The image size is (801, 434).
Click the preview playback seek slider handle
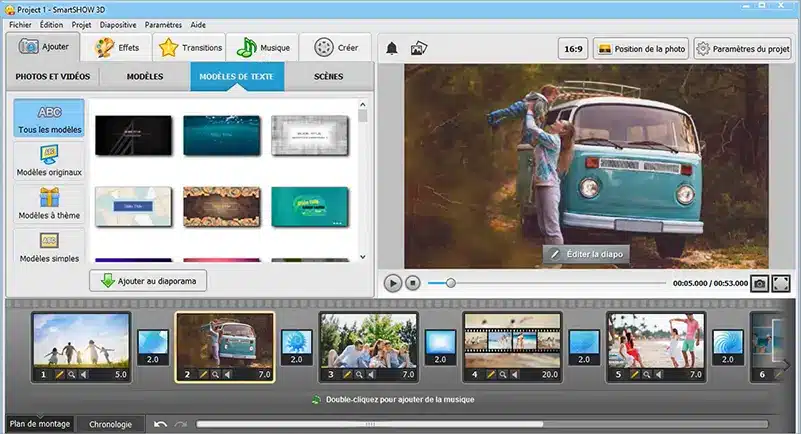coord(451,284)
